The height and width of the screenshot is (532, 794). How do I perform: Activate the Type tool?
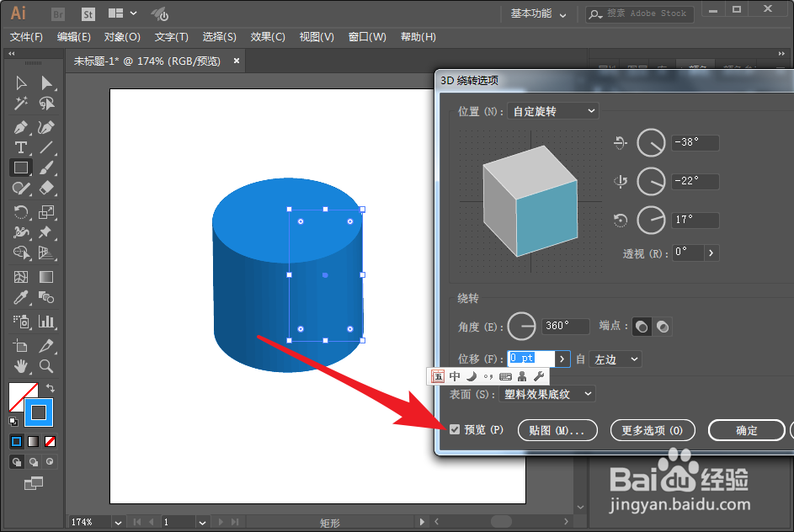(21, 147)
